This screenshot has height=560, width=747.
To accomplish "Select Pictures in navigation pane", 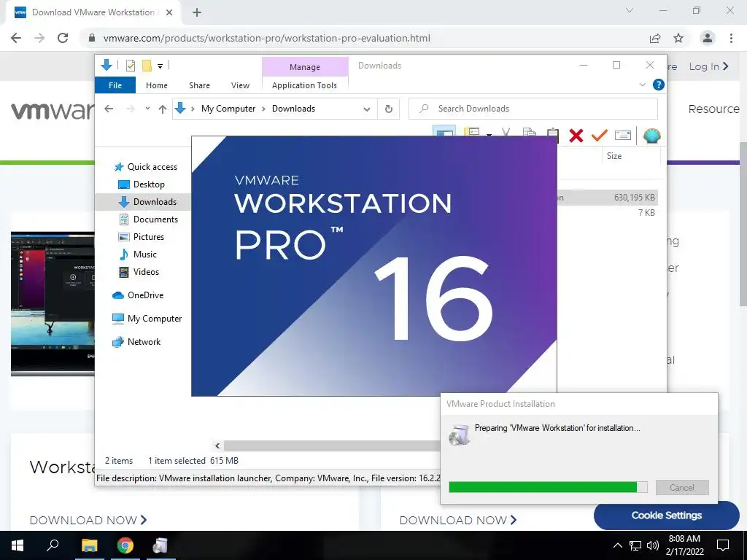I will [x=148, y=237].
